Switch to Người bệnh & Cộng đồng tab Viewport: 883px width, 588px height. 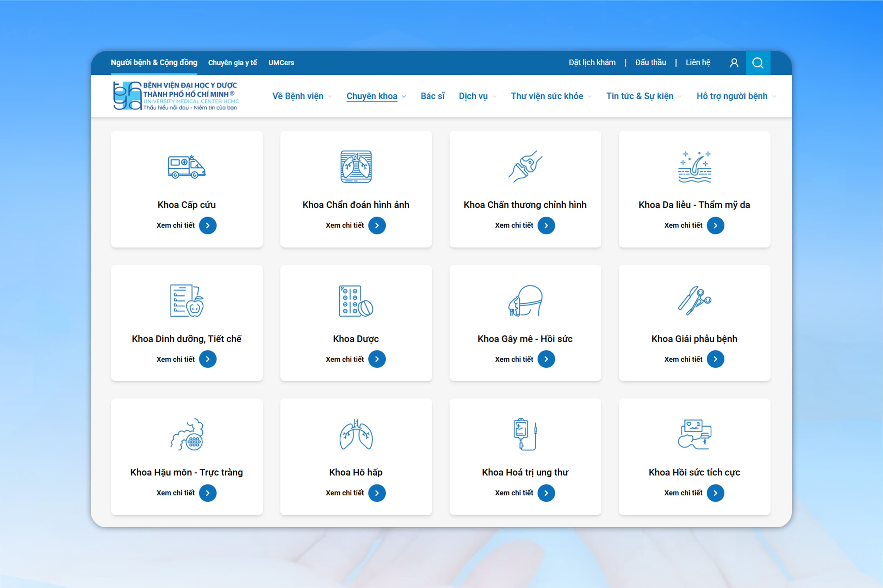(x=154, y=63)
